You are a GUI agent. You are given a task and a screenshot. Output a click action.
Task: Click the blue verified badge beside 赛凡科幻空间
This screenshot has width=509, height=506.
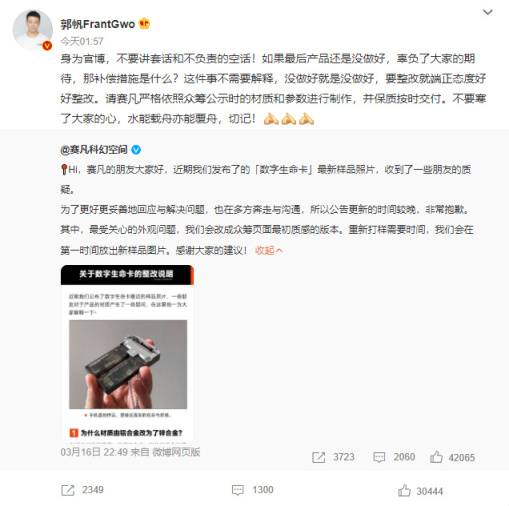click(136, 150)
